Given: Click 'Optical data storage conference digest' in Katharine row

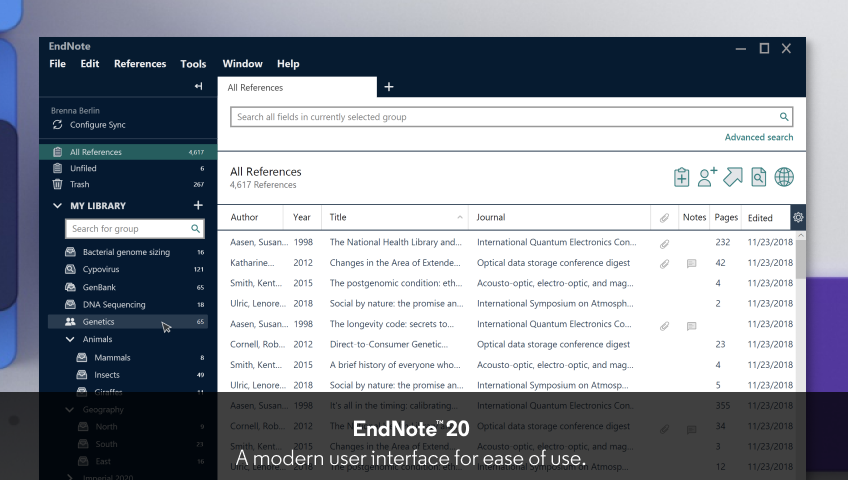Looking at the screenshot, I should 553,263.
